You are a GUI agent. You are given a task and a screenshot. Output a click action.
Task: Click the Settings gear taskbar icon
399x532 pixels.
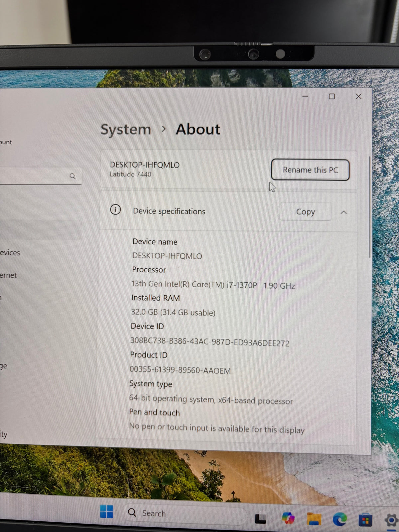[x=391, y=520]
